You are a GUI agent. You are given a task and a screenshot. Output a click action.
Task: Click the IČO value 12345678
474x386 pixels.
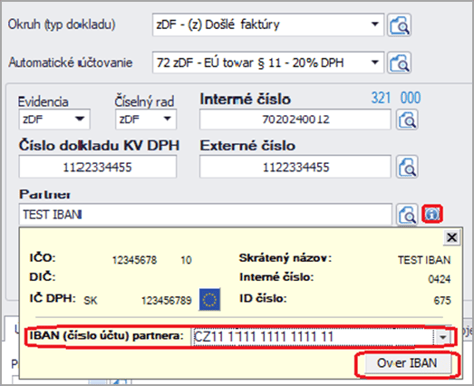(x=134, y=260)
